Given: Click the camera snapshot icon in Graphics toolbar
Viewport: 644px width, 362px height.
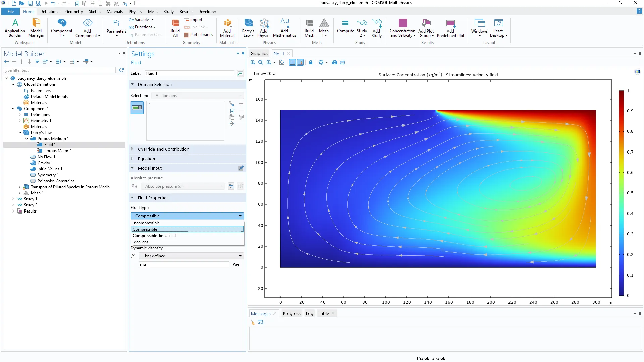Looking at the screenshot, I should (334, 62).
